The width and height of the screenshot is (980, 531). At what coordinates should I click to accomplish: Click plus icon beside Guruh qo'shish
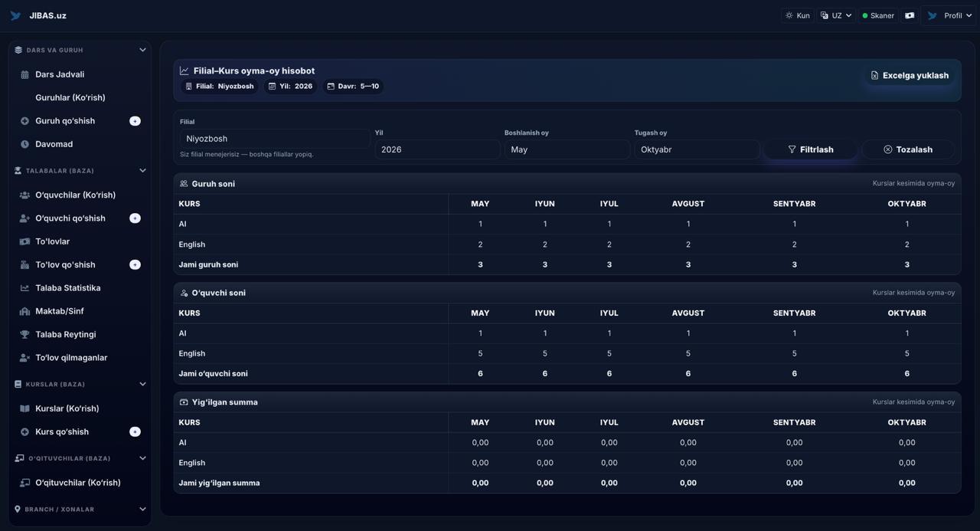135,121
